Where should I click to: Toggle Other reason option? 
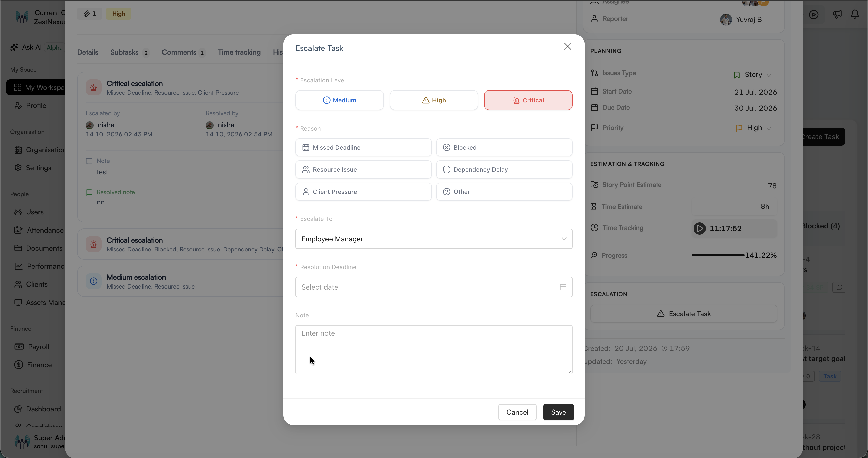click(504, 192)
